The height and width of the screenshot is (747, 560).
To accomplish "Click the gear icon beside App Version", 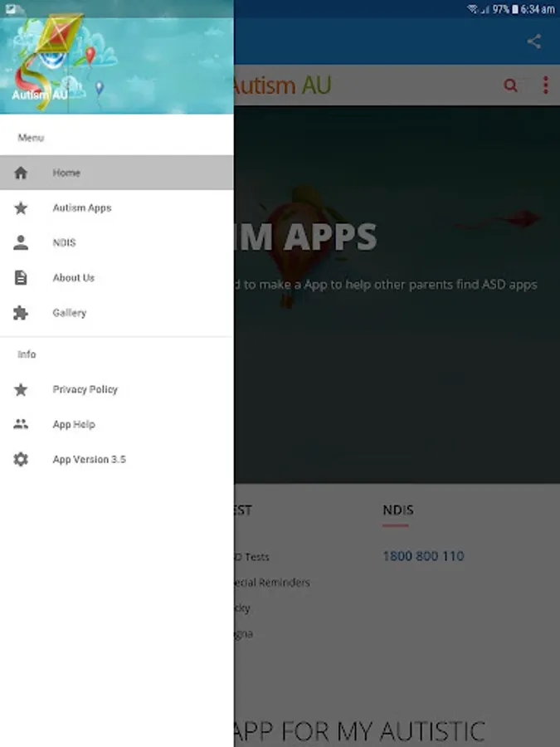I will (x=21, y=459).
